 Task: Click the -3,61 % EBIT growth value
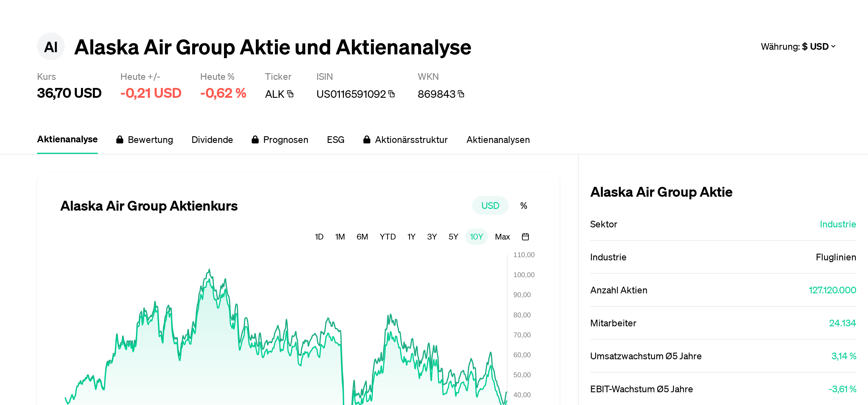click(x=843, y=389)
